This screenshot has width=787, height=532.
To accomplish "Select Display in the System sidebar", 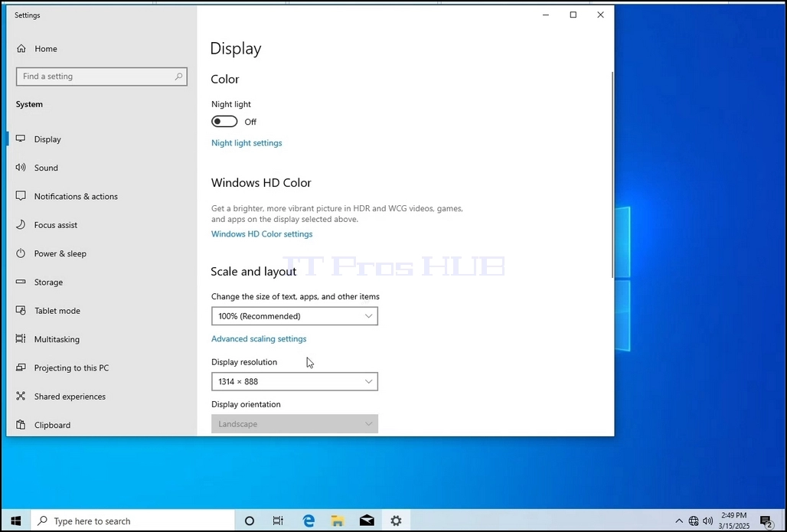I will 102,139.
